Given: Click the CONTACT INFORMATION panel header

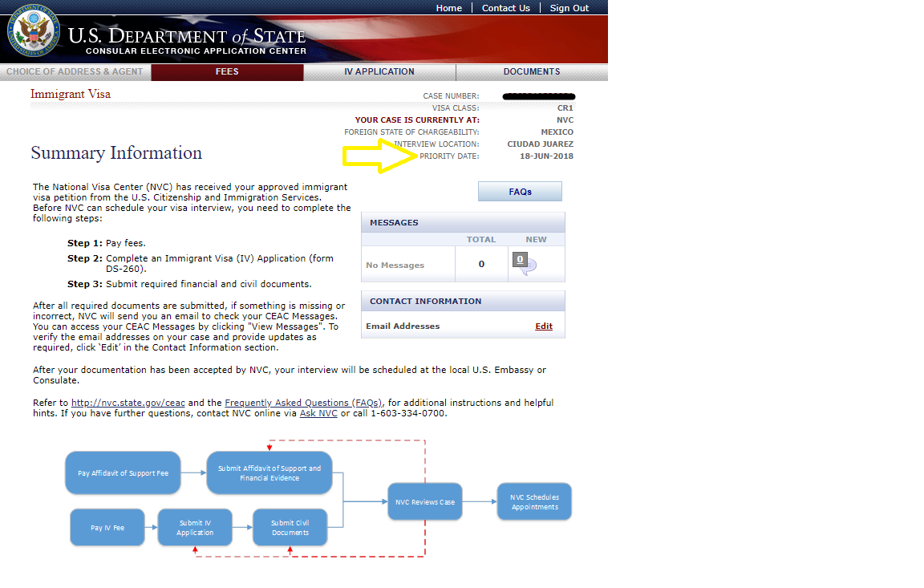Looking at the screenshot, I should click(x=463, y=301).
